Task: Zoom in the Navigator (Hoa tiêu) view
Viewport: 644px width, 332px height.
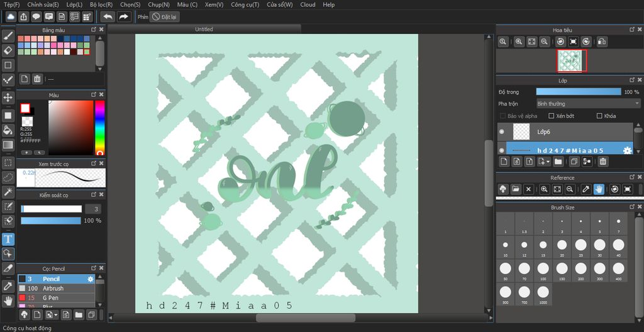Action: point(519,41)
